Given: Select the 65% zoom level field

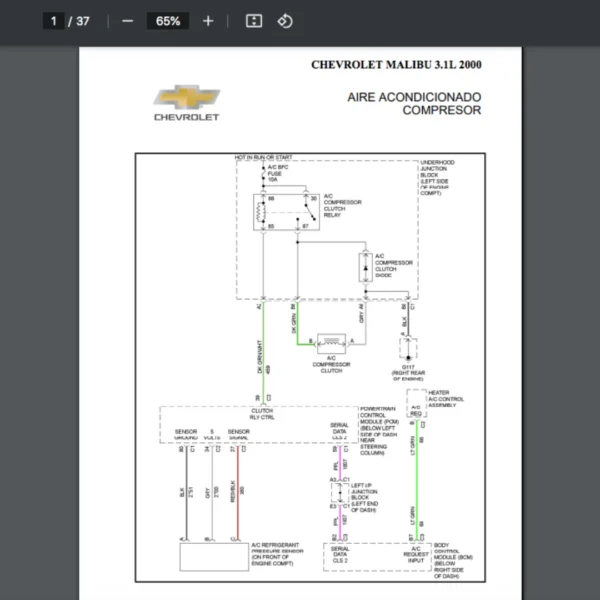Looking at the screenshot, I should coord(168,21).
